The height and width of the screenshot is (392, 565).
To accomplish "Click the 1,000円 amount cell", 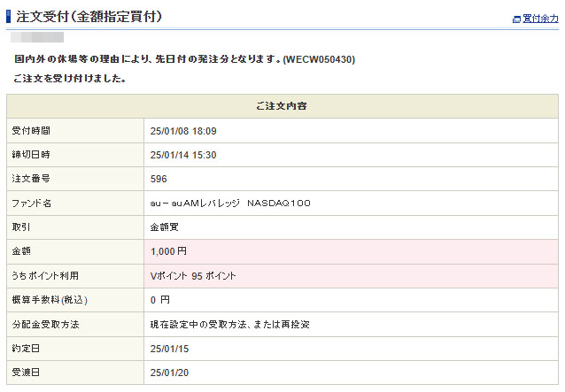I will tap(169, 251).
